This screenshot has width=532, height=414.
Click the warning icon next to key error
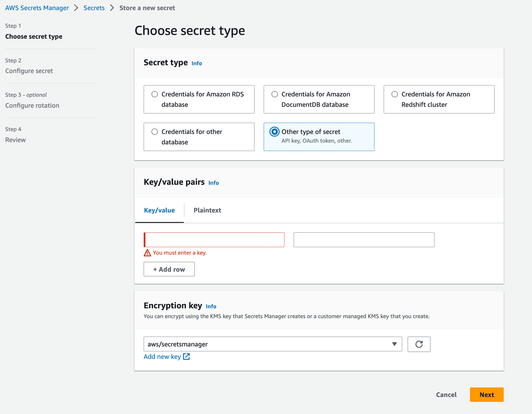147,253
